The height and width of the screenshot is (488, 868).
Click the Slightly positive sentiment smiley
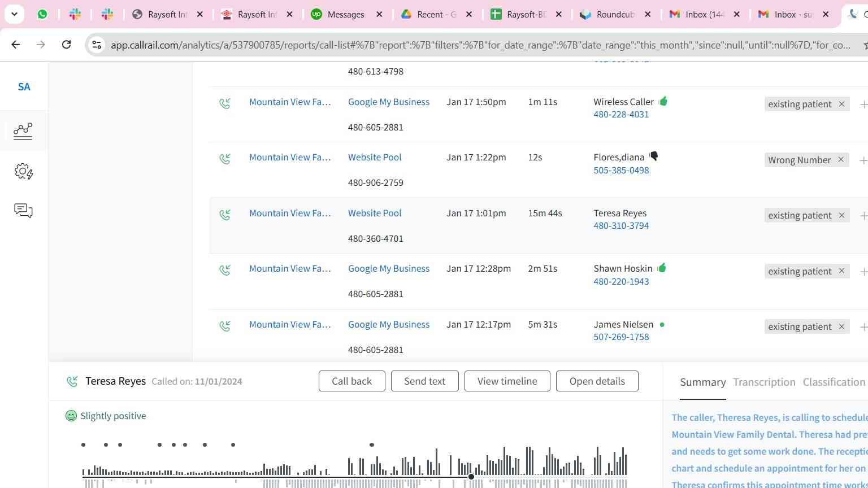[x=71, y=416]
